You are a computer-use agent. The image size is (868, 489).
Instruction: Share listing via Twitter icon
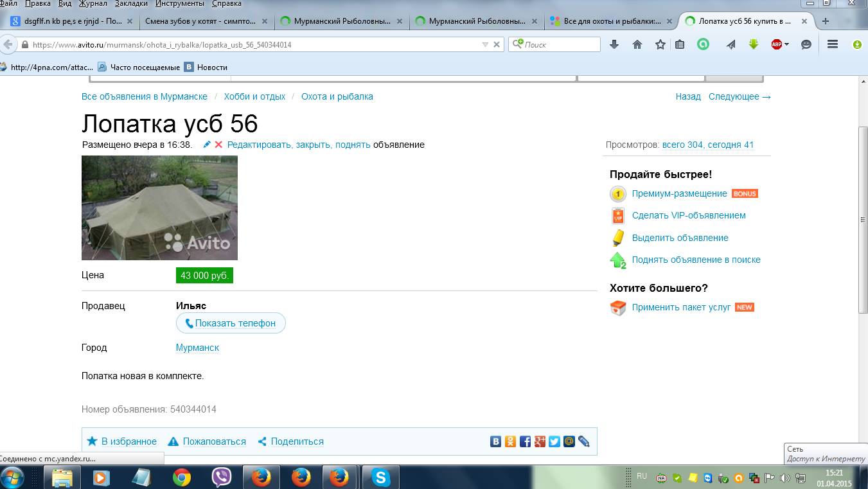click(x=554, y=441)
